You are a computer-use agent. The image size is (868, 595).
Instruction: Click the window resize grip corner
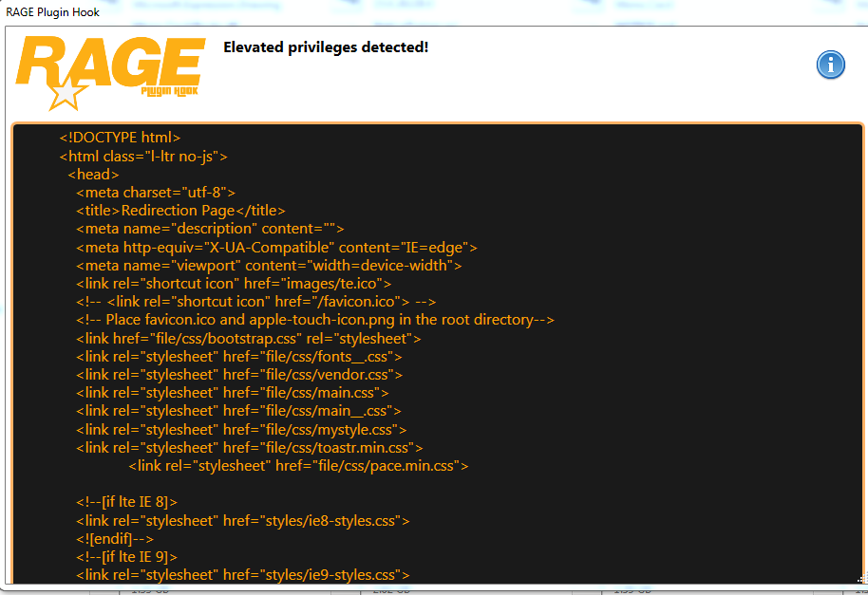(x=862, y=579)
